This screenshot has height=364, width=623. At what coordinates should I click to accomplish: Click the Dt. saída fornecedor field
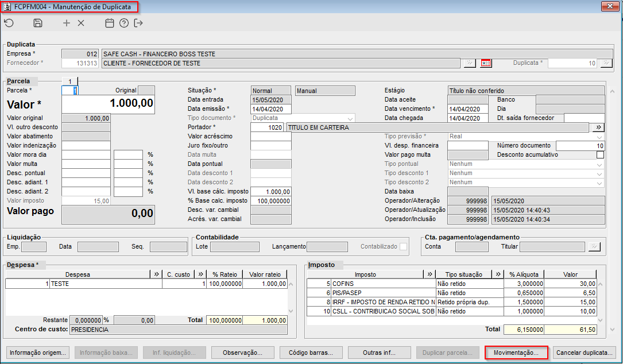pyautogui.click(x=585, y=118)
